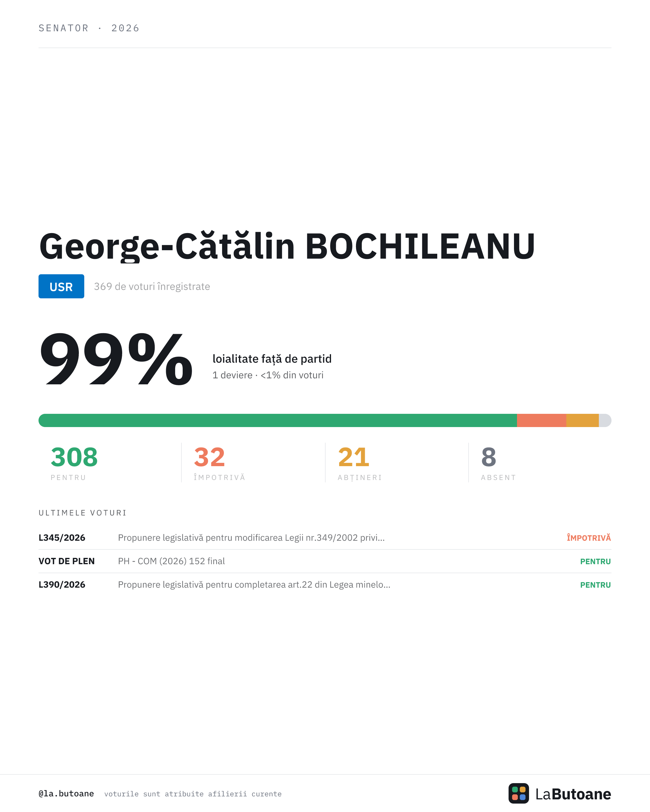Open the VOT DE PLEN entry
The height and width of the screenshot is (812, 650).
coord(325,561)
